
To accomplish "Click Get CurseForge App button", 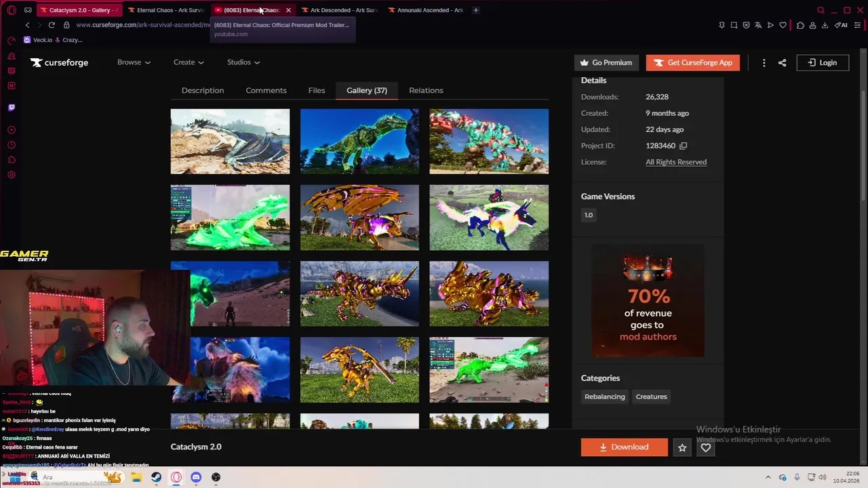I will point(692,62).
